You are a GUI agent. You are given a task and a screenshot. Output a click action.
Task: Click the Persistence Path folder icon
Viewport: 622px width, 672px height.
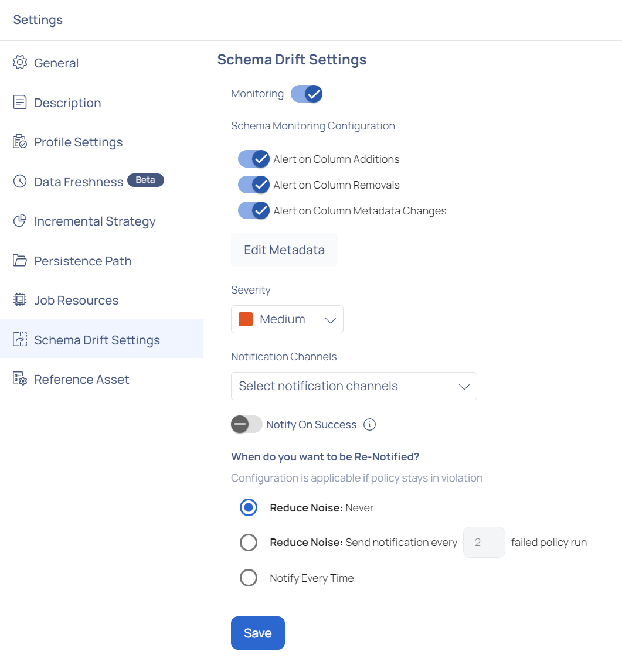[20, 260]
